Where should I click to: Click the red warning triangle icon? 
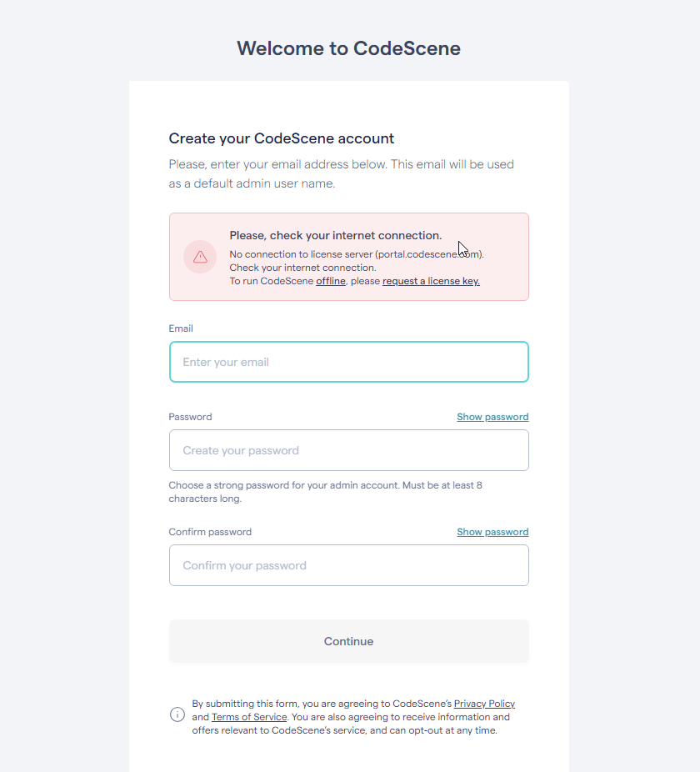click(200, 257)
